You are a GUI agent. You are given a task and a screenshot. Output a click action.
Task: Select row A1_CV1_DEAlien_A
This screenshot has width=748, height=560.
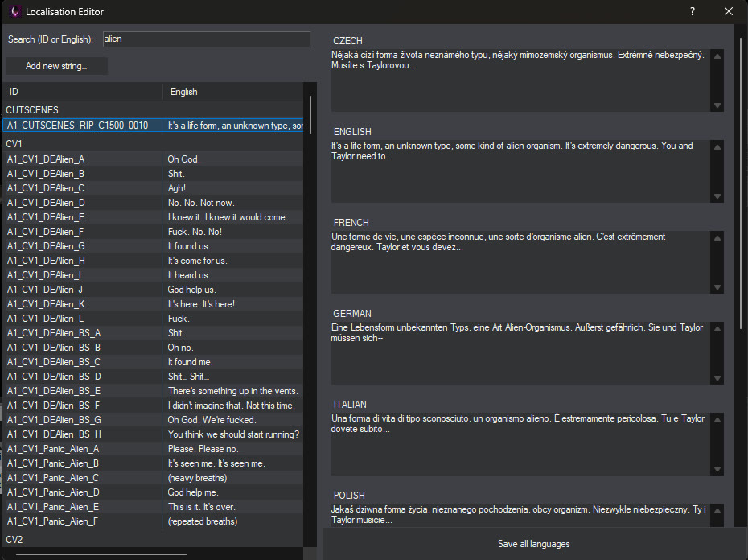153,159
